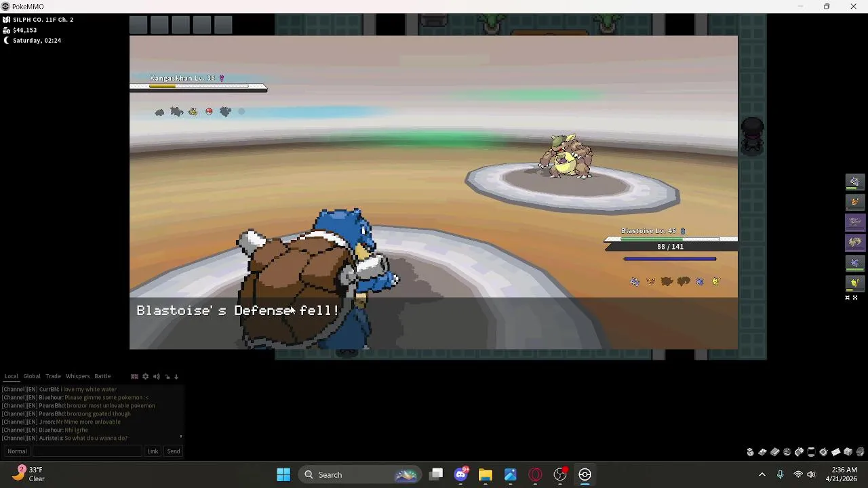Click the "$46,153" money display
The image size is (868, 488).
coord(24,30)
